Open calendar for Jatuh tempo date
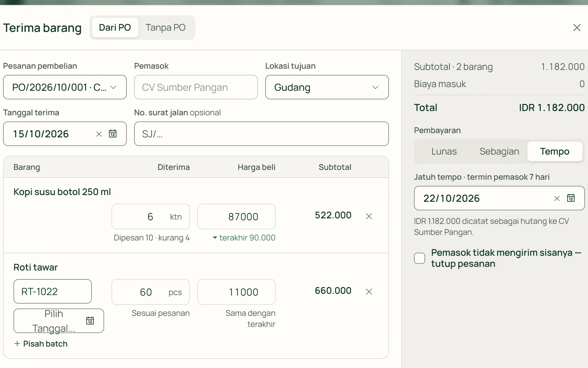 (571, 198)
